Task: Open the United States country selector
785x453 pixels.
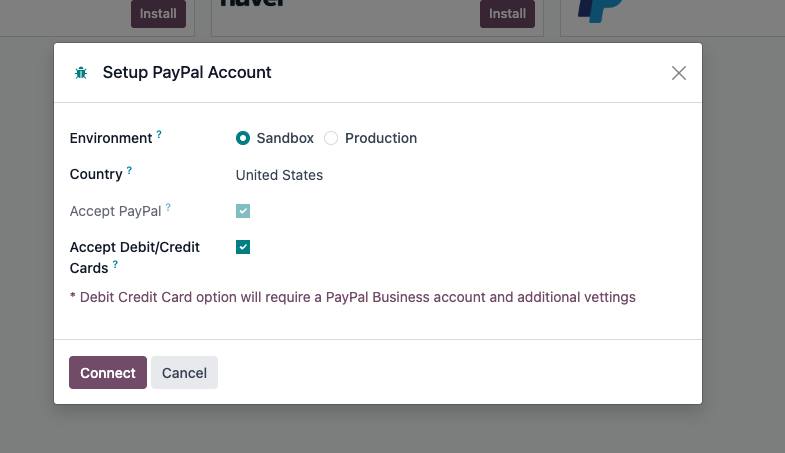Action: point(279,175)
